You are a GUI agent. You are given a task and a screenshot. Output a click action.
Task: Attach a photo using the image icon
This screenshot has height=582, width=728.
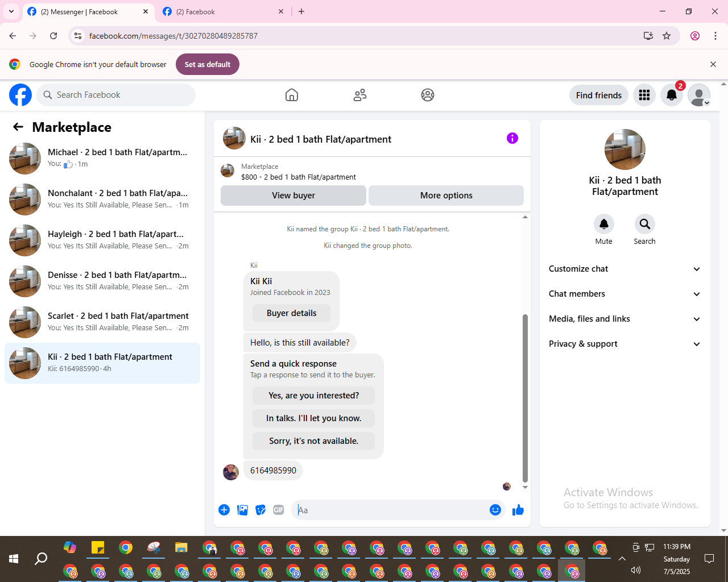242,510
